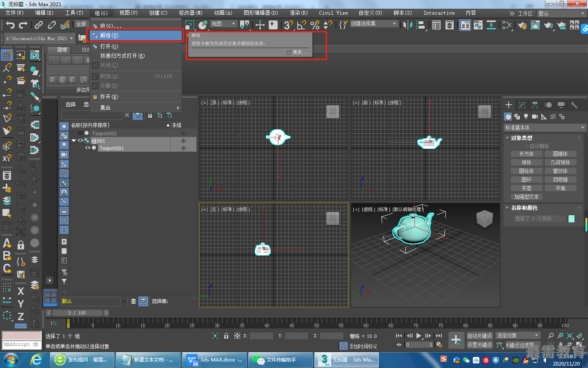This screenshot has width=588, height=368.
Task: Click the 茶壶 teapot button
Action: [527, 188]
